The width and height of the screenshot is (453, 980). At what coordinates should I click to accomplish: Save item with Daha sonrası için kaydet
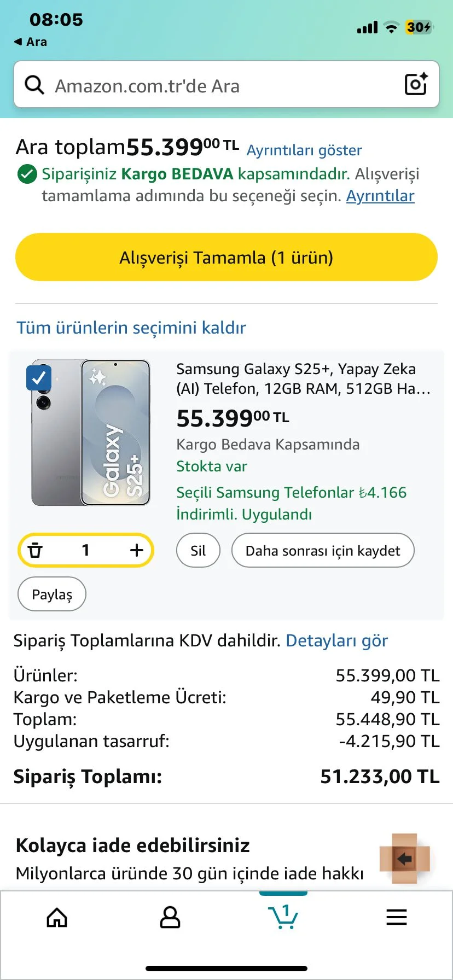[x=323, y=550]
